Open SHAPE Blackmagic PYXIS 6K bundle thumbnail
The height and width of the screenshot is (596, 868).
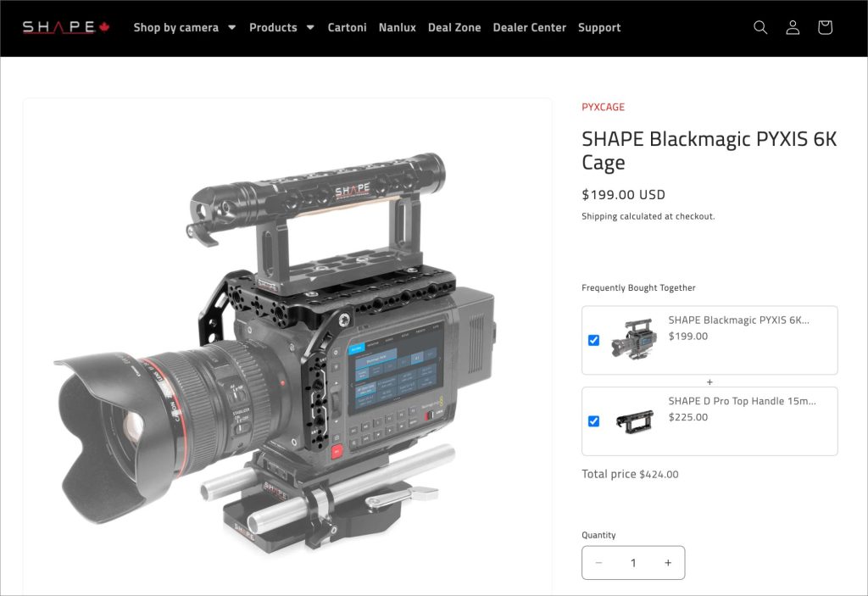(634, 340)
